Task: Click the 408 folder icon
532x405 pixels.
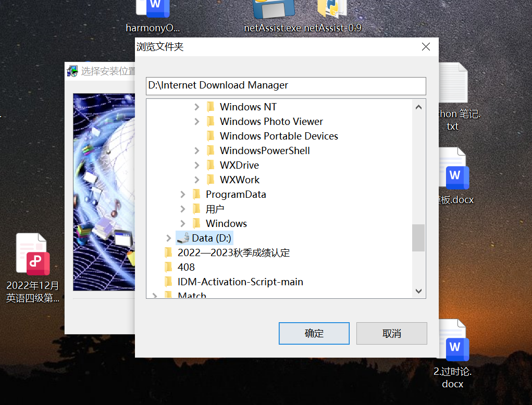Action: (x=168, y=268)
